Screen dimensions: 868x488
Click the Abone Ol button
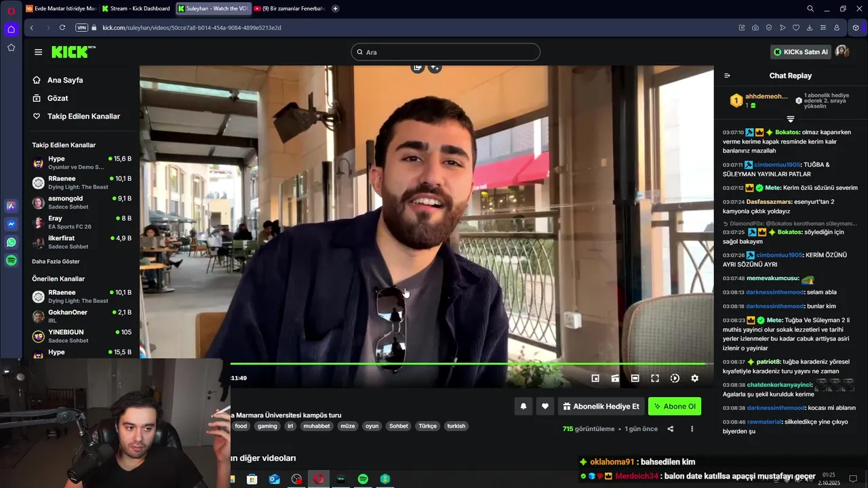(x=675, y=407)
